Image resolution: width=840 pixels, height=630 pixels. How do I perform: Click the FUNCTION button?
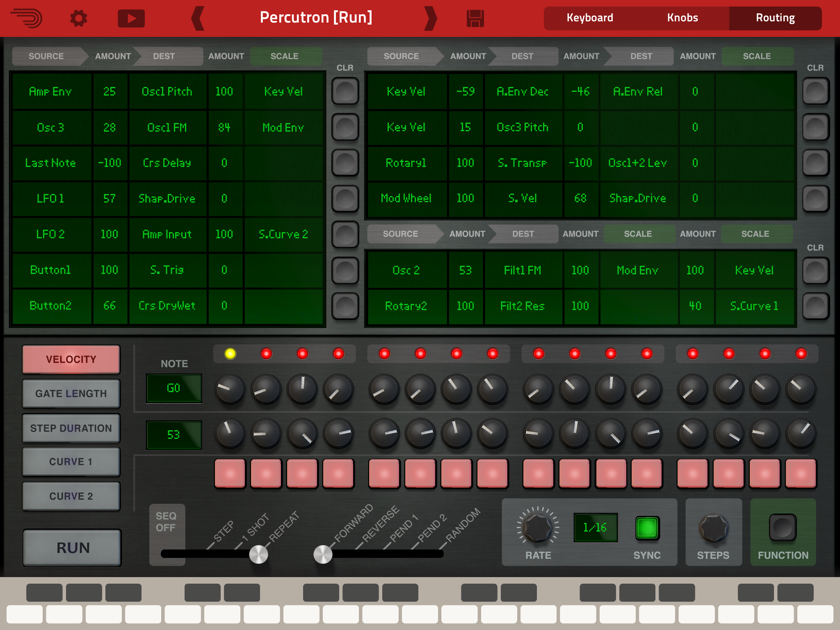click(783, 527)
